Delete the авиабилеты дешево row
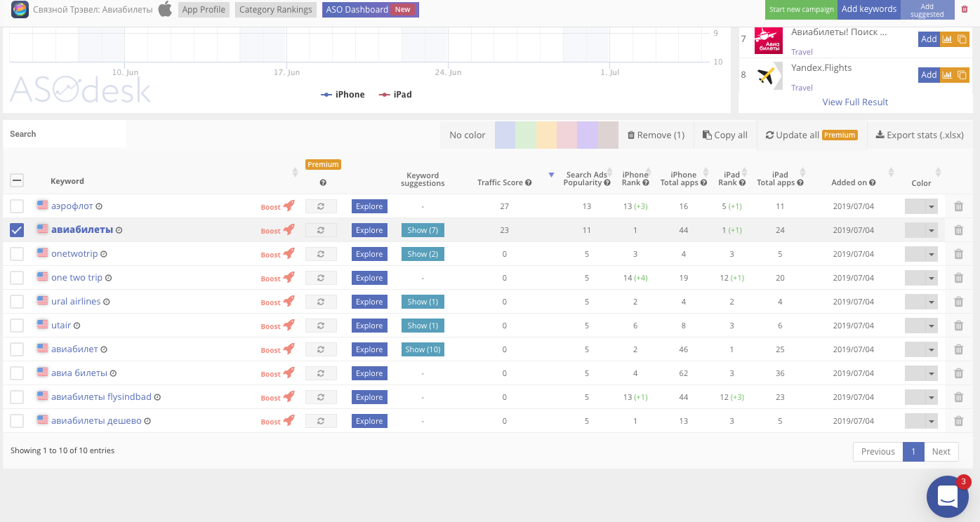980x522 pixels. [958, 421]
